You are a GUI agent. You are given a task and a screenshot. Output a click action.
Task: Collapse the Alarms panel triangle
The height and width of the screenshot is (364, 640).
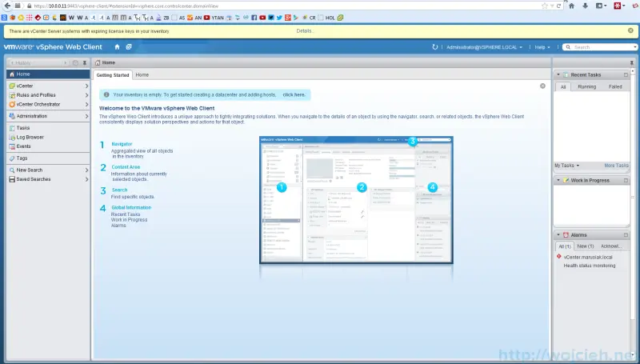coord(558,235)
